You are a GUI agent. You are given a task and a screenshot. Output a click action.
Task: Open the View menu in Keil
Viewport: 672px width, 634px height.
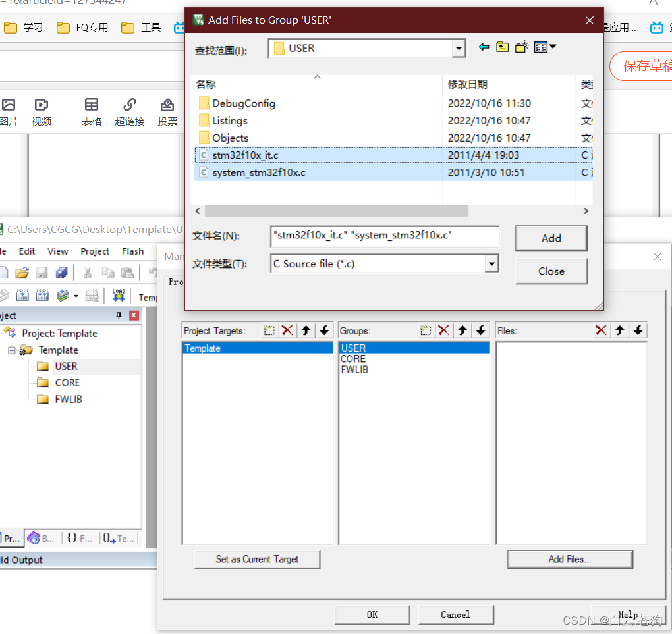[58, 251]
